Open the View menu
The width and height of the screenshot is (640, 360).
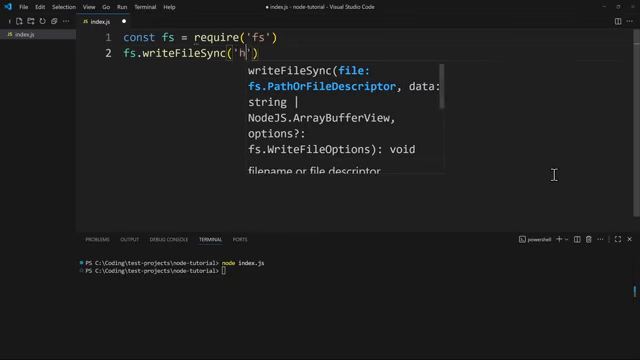[89, 7]
